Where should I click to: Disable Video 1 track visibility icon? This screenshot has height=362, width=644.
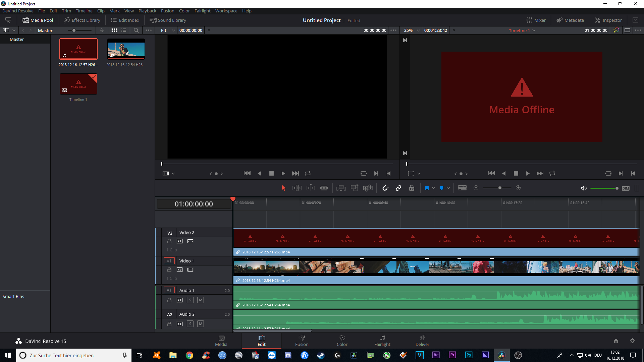[191, 270]
